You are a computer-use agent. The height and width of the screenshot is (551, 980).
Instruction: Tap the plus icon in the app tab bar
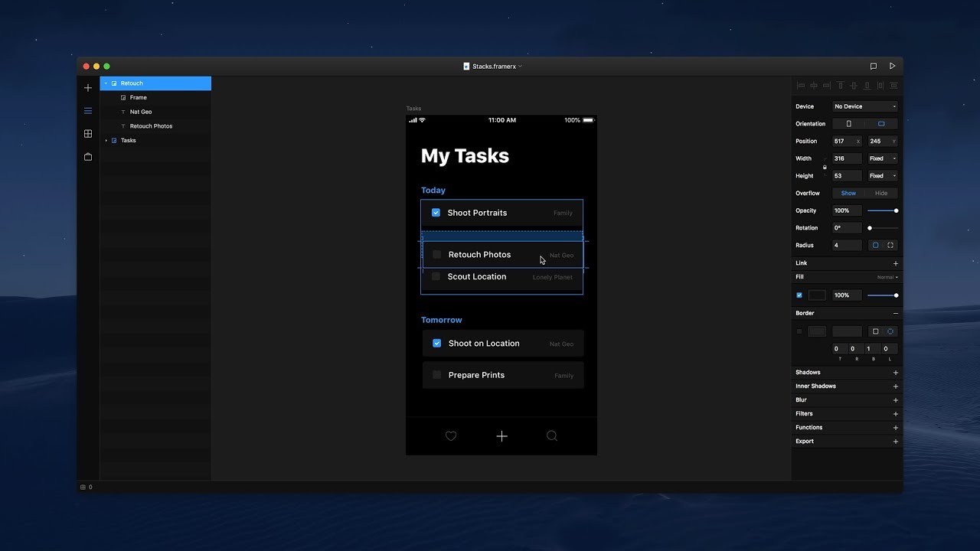[501, 436]
